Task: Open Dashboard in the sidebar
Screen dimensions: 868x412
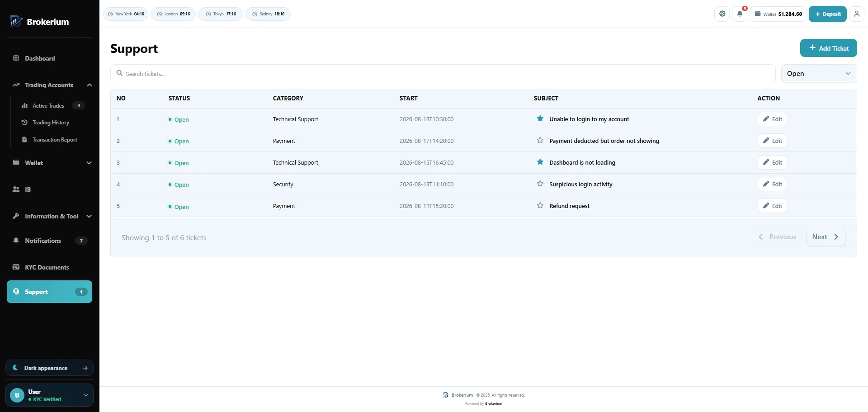Action: (x=50, y=58)
